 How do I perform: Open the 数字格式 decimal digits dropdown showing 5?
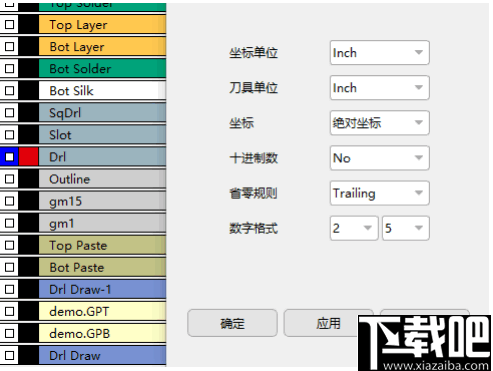[x=406, y=228]
